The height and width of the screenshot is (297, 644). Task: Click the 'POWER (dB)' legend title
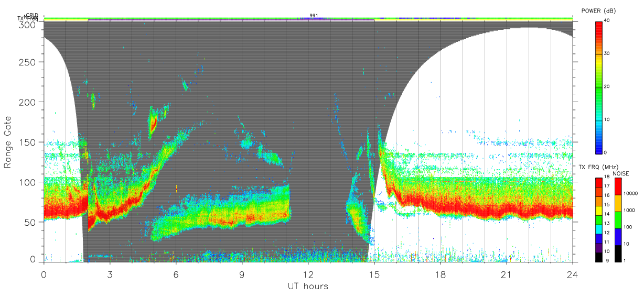(599, 11)
